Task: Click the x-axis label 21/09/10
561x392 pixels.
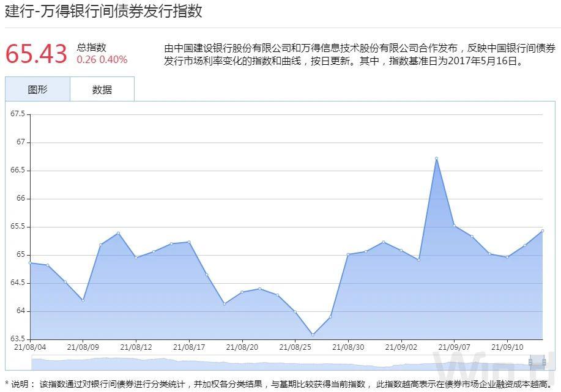Action: click(507, 347)
